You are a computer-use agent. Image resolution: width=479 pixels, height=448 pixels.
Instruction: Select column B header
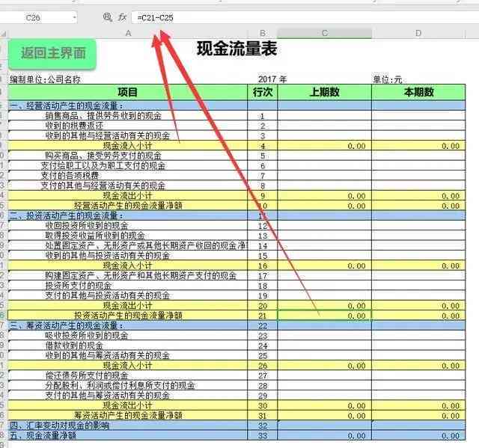[263, 33]
